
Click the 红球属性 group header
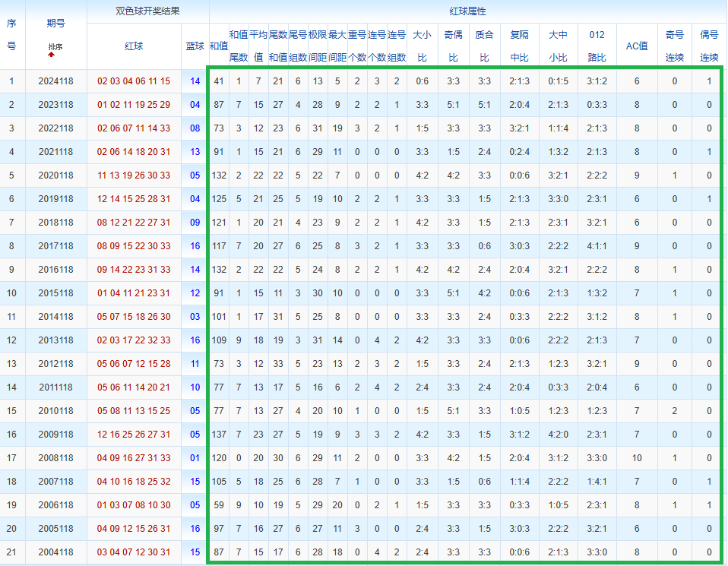pyautogui.click(x=467, y=11)
